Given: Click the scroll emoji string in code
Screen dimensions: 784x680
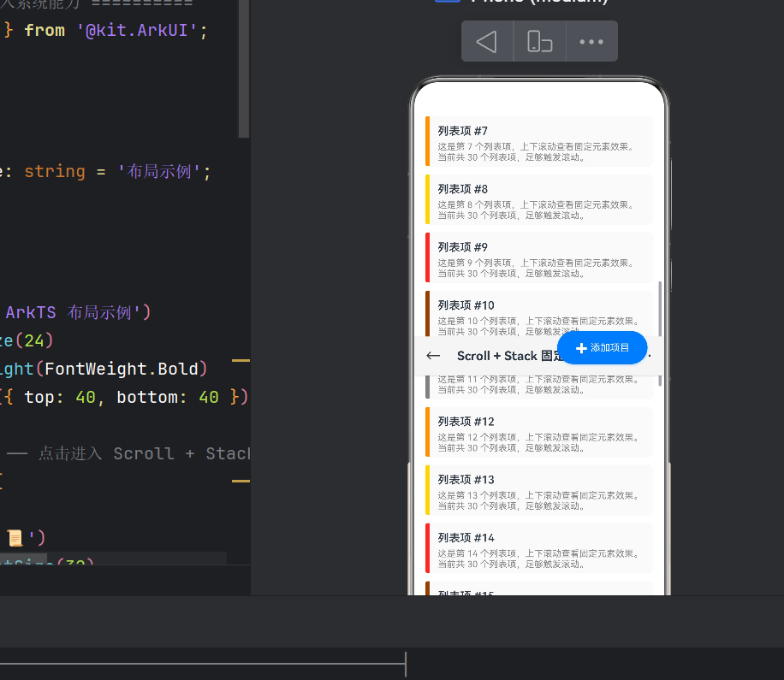Looking at the screenshot, I should pos(21,538).
